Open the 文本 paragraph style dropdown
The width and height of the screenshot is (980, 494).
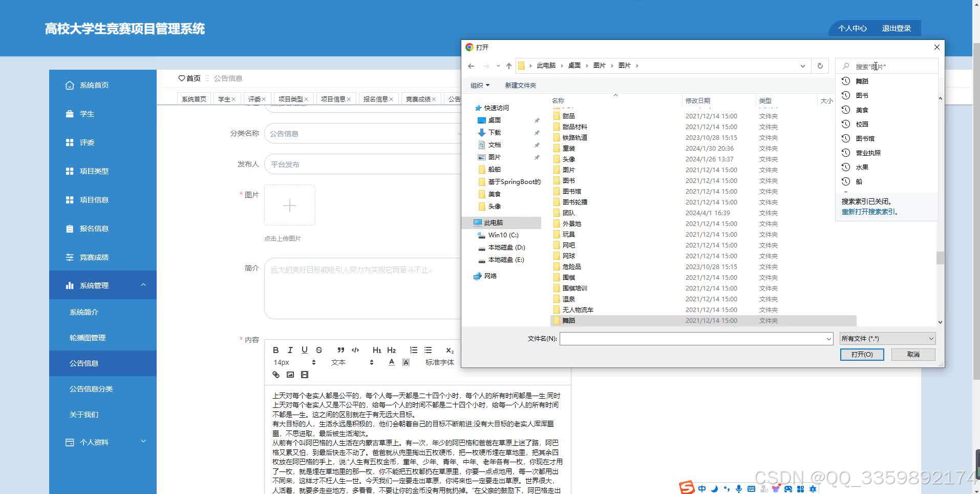click(x=352, y=362)
